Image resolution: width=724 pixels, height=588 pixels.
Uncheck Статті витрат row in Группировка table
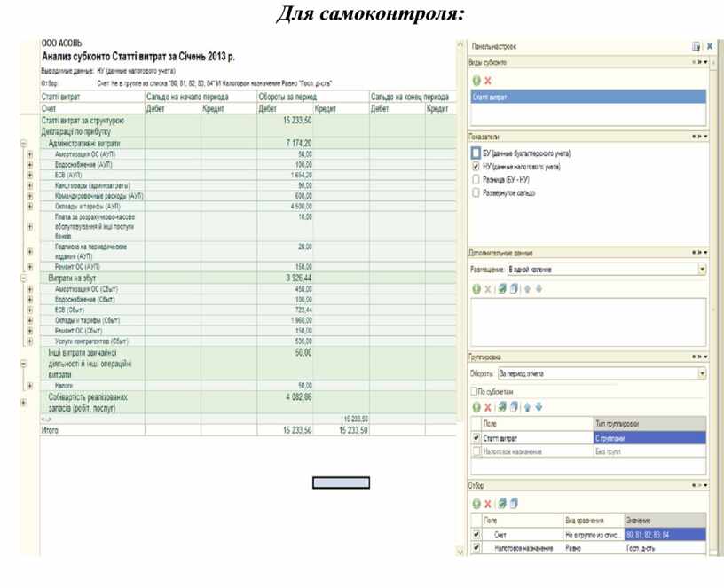[476, 437]
